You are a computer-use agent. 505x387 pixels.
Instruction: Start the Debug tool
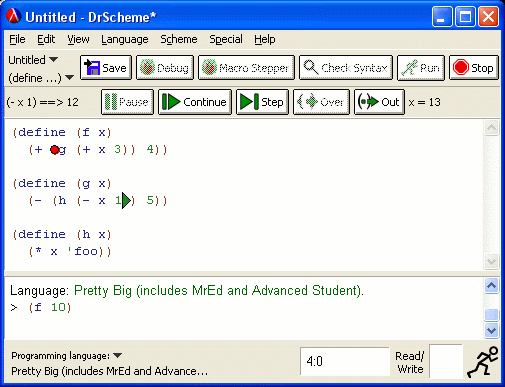[x=165, y=68]
